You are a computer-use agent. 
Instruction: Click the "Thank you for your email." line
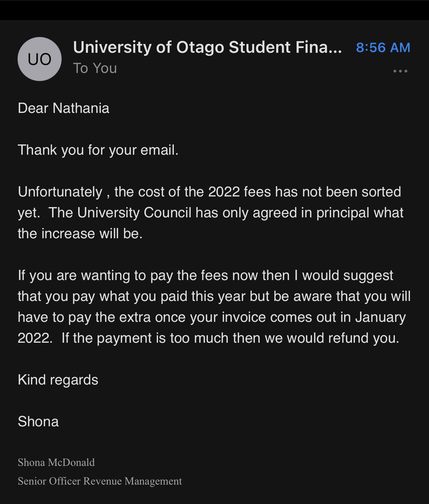pos(98,150)
